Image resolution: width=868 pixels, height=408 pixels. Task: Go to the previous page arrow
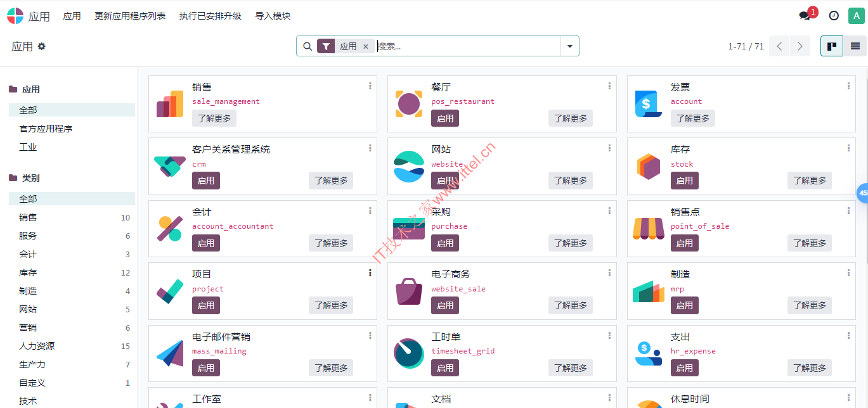pyautogui.click(x=779, y=46)
